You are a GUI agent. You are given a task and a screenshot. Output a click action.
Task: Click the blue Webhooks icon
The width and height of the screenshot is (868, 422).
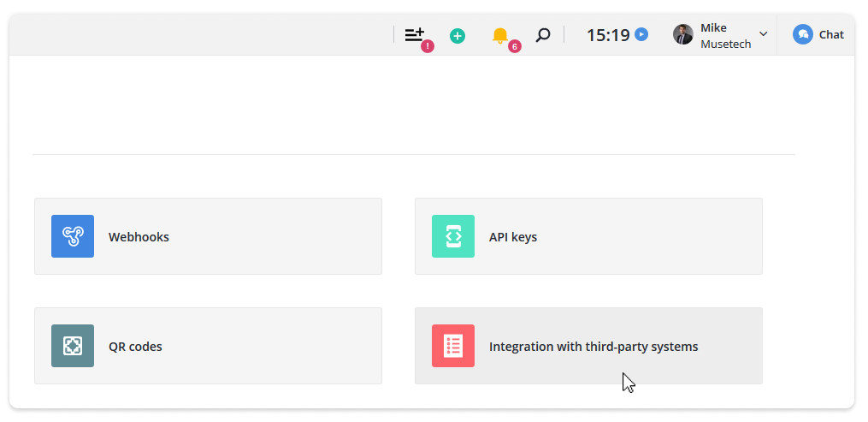coord(73,236)
